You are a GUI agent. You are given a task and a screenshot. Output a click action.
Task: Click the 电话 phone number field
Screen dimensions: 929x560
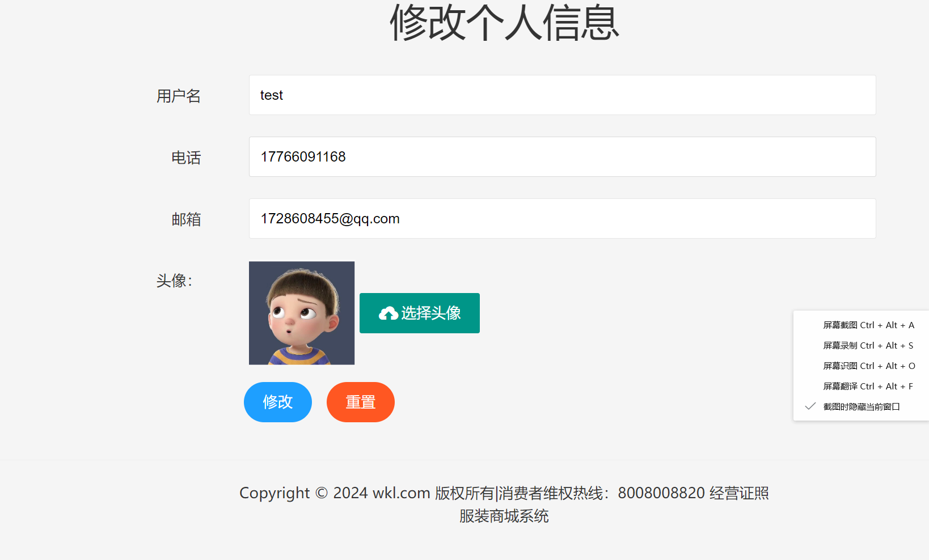tap(561, 157)
